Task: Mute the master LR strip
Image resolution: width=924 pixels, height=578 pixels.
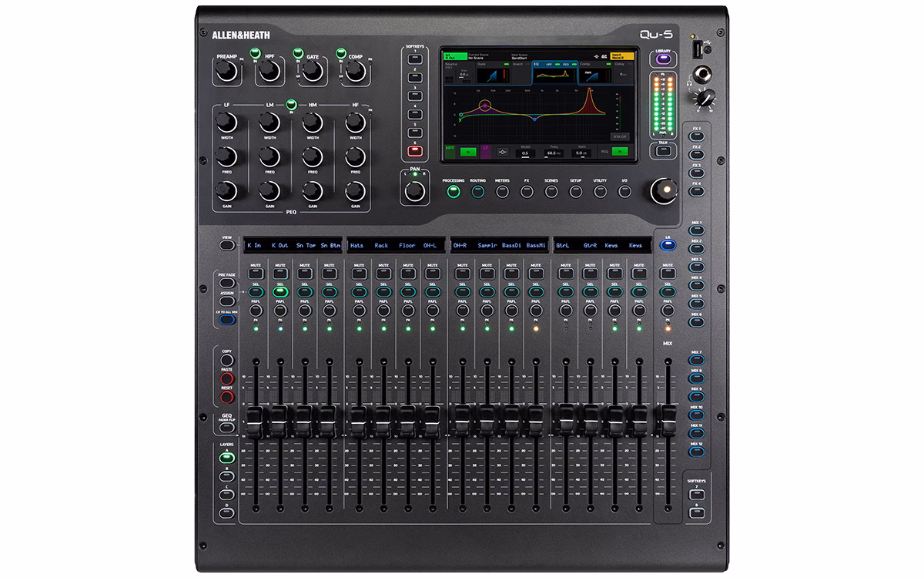Action: click(x=668, y=273)
